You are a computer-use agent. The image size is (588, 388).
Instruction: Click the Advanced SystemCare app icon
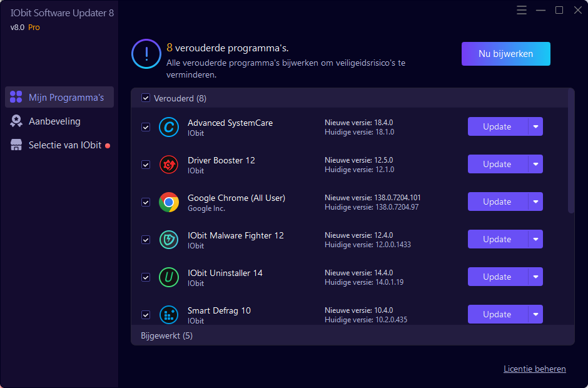click(x=169, y=127)
